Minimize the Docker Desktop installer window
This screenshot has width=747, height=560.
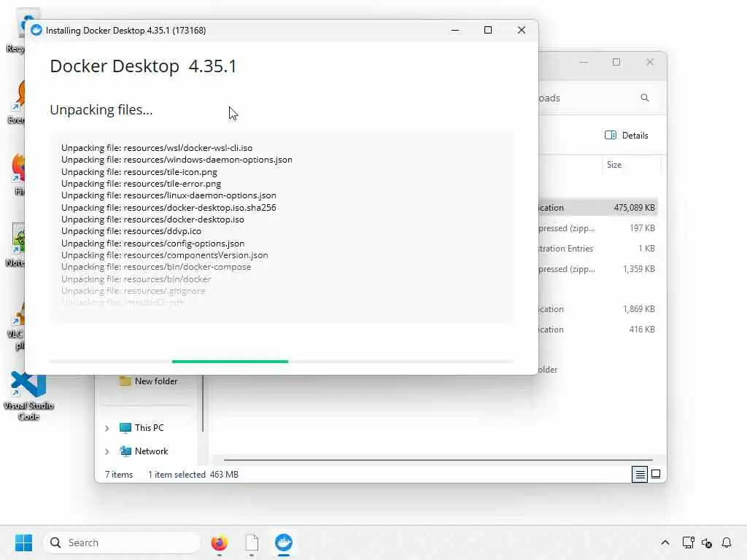(x=455, y=30)
